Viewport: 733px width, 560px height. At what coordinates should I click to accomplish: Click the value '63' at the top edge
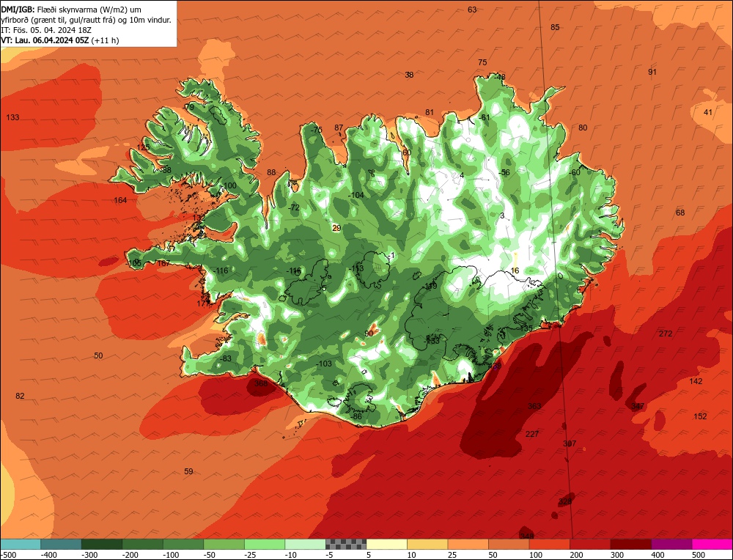tap(472, 10)
